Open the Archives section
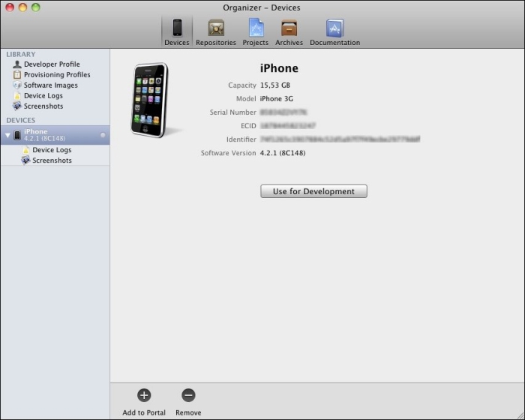The height and width of the screenshot is (420, 525). [x=289, y=31]
